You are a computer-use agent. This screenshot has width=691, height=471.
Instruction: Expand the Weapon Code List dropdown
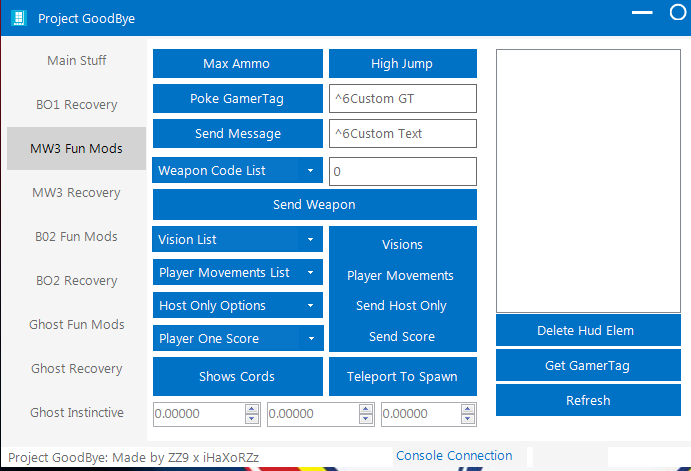pos(310,171)
